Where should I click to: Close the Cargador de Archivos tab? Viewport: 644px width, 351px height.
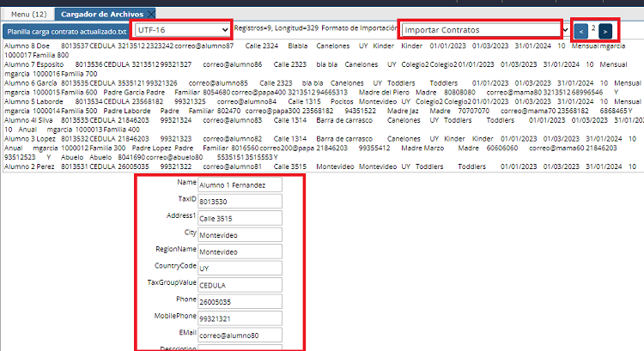pyautogui.click(x=151, y=15)
